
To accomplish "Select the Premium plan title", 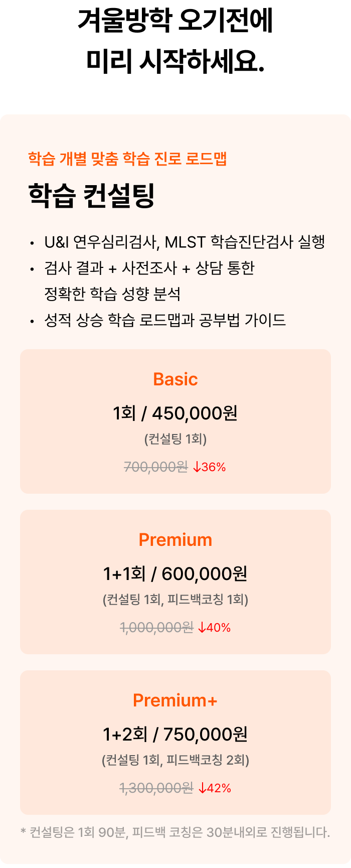I will pyautogui.click(x=175, y=540).
